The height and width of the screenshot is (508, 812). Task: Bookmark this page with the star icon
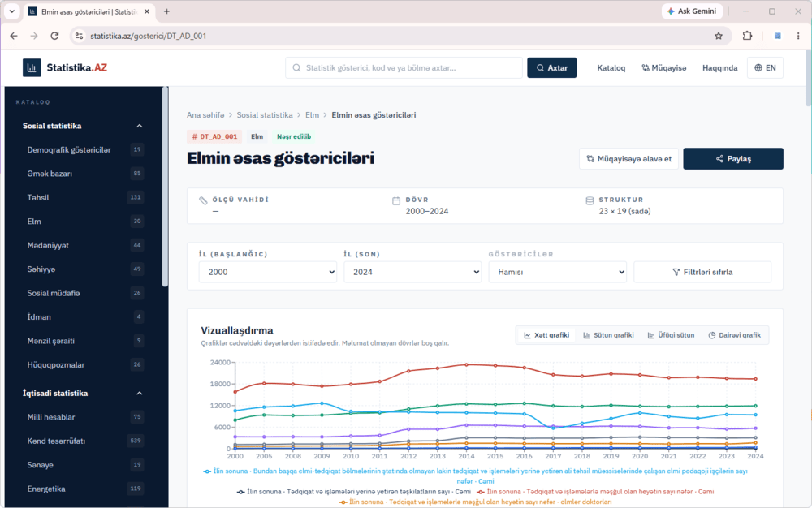point(719,36)
